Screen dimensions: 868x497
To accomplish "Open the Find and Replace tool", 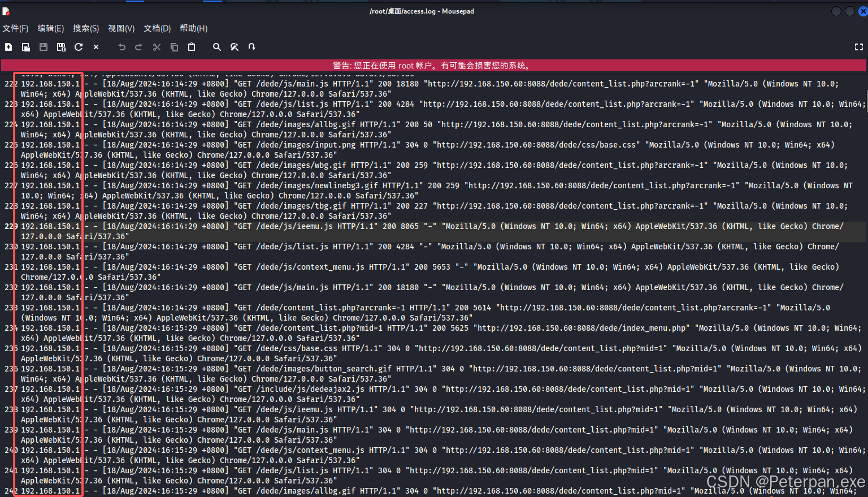I will (235, 47).
